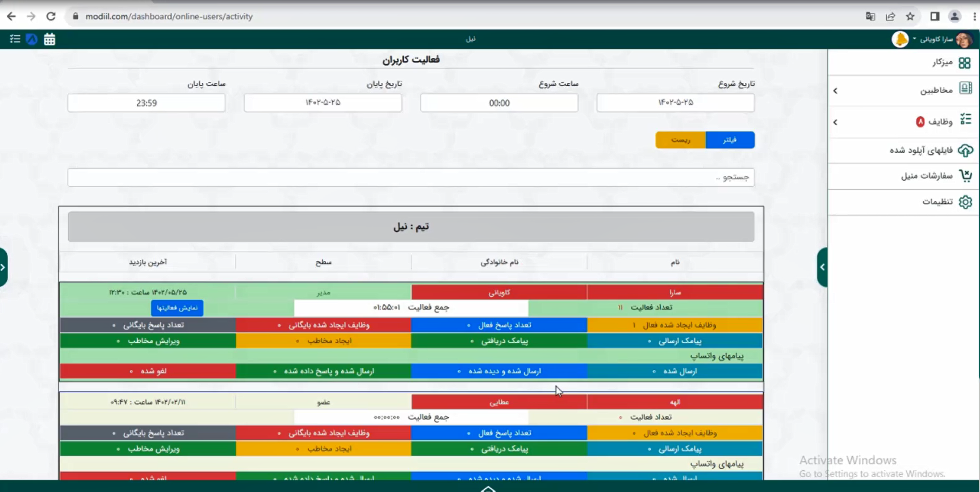The image size is (980, 492).
Task: Click the blue circular logo icon
Action: (x=32, y=39)
